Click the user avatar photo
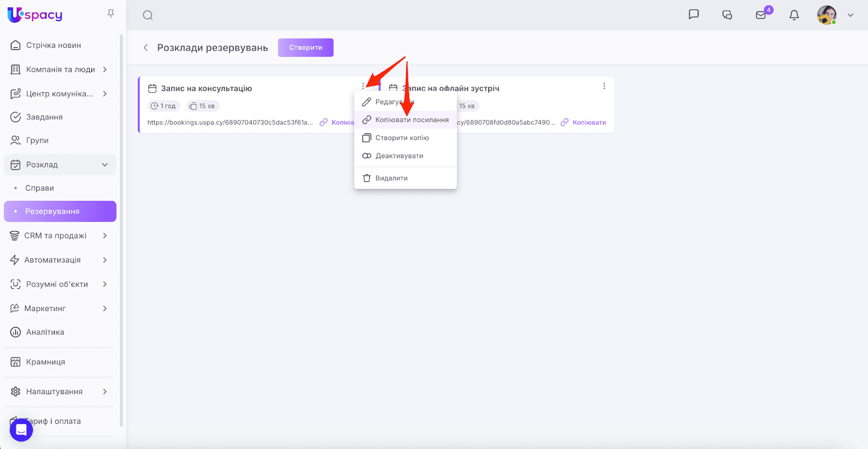This screenshot has height=449, width=868. 826,15
